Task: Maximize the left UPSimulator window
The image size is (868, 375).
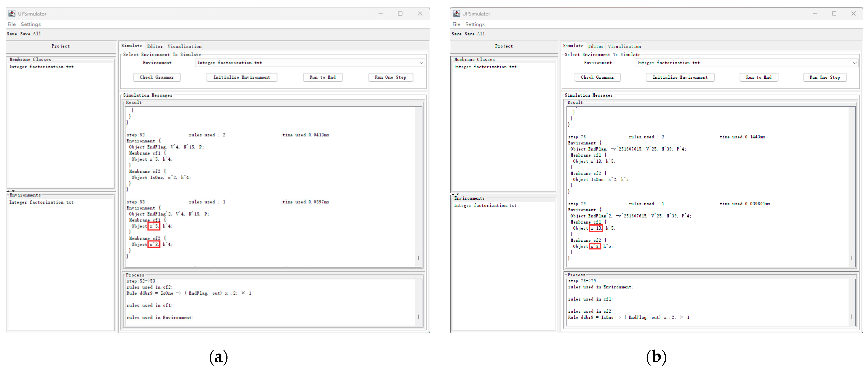Action: coord(400,13)
